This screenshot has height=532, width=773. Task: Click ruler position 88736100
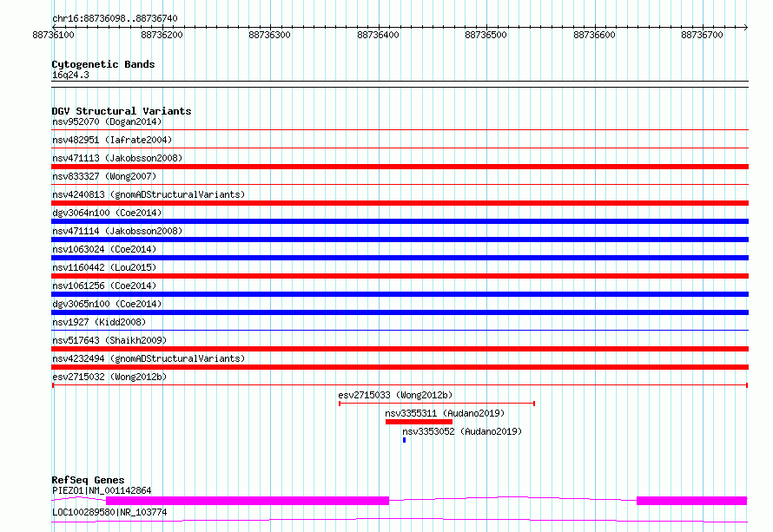click(53, 35)
